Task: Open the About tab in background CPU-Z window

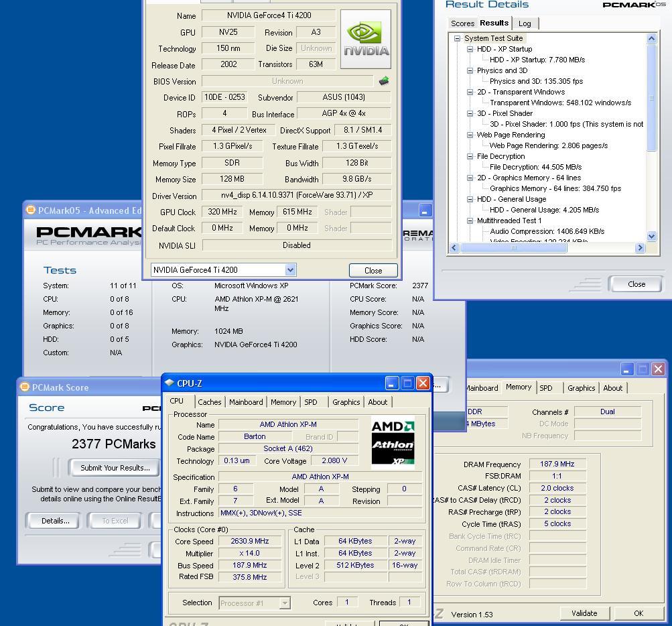Action: pos(613,388)
